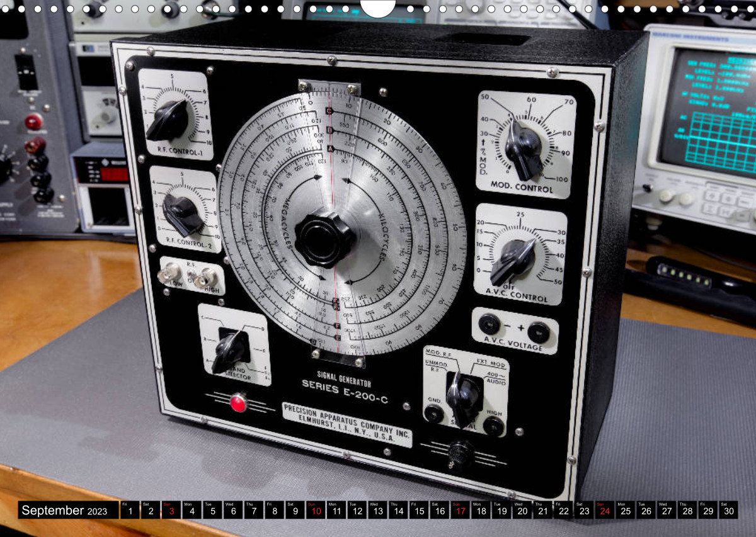This screenshot has width=756, height=537.
Task: Click the red pilot lamp
Action: pos(238,402)
